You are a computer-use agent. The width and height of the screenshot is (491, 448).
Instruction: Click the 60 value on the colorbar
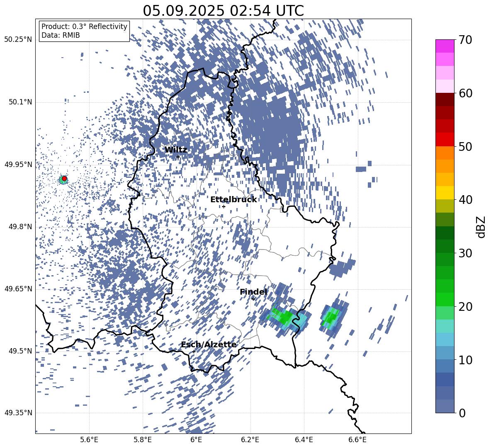tap(465, 93)
